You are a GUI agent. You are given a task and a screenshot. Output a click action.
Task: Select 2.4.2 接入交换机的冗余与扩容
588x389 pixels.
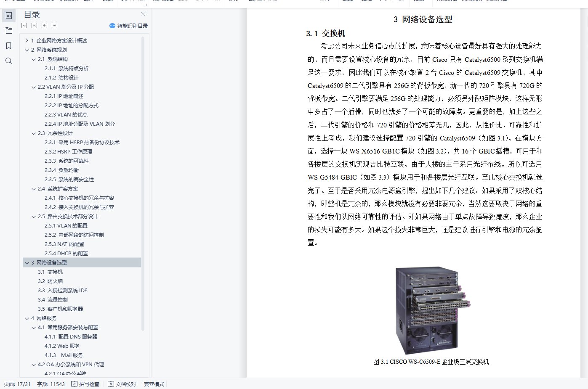(79, 207)
